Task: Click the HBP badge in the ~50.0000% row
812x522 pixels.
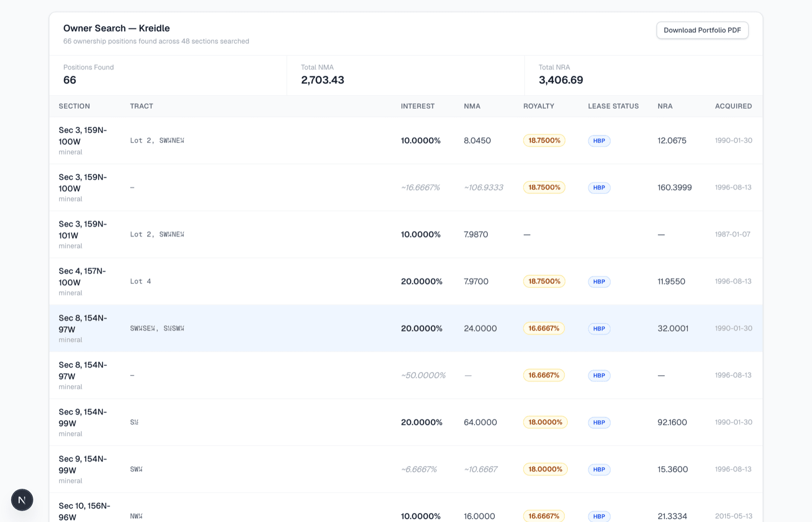Action: point(599,375)
